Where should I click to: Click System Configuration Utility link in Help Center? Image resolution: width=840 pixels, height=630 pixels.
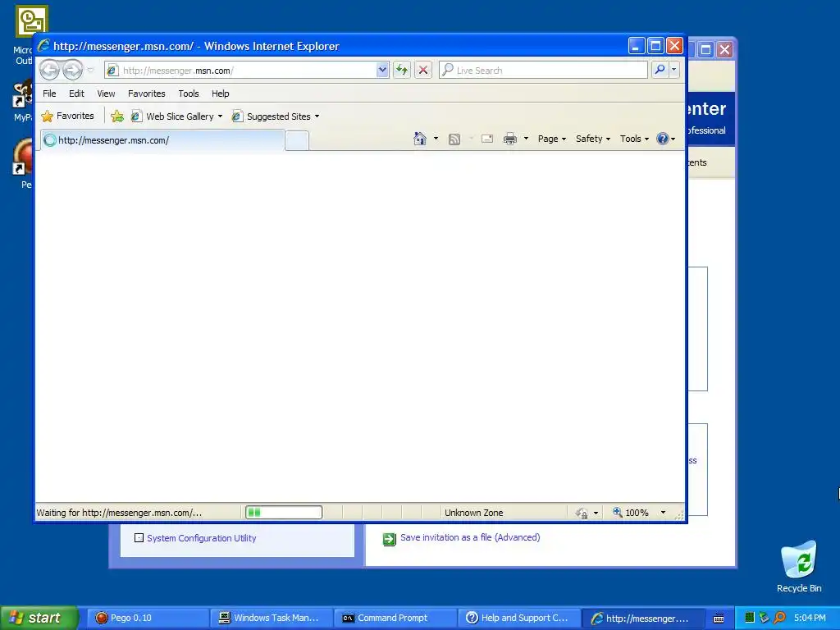tap(202, 538)
